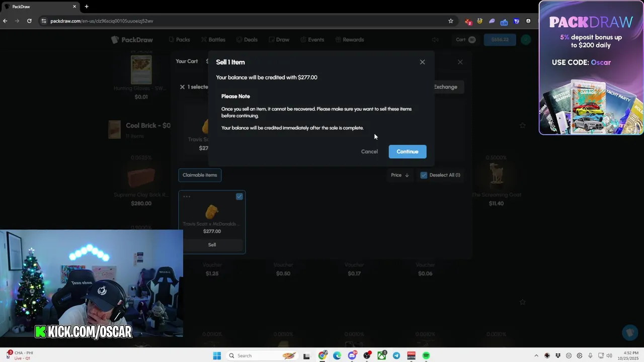Open the white face extension icon

click(x=528, y=21)
